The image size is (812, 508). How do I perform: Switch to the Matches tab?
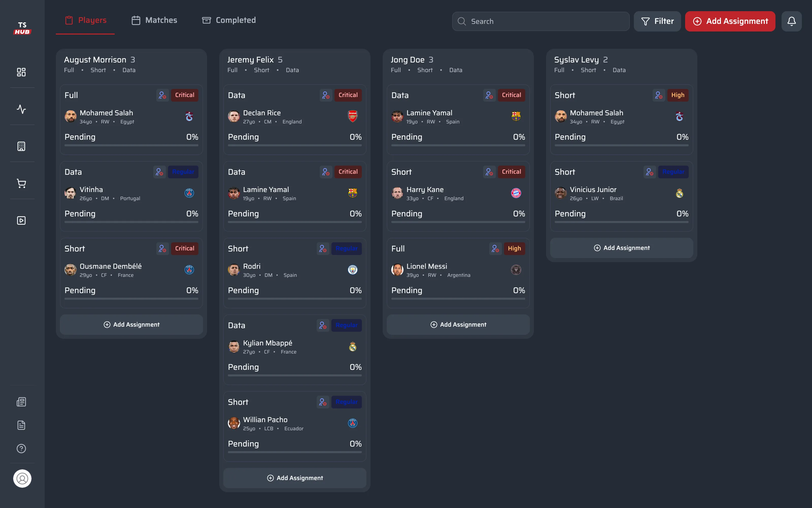[x=154, y=20]
